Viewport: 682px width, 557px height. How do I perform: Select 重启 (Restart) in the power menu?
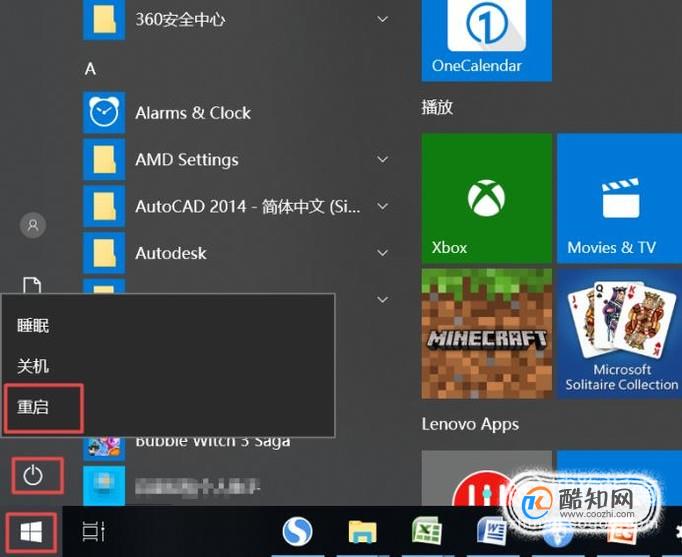pyautogui.click(x=43, y=408)
